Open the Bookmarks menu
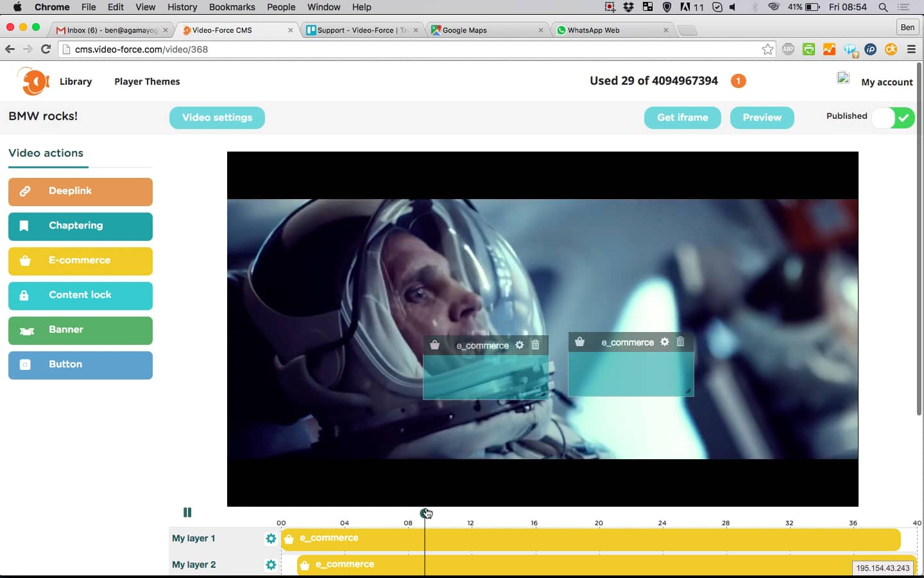Image resolution: width=924 pixels, height=578 pixels. 232,7
